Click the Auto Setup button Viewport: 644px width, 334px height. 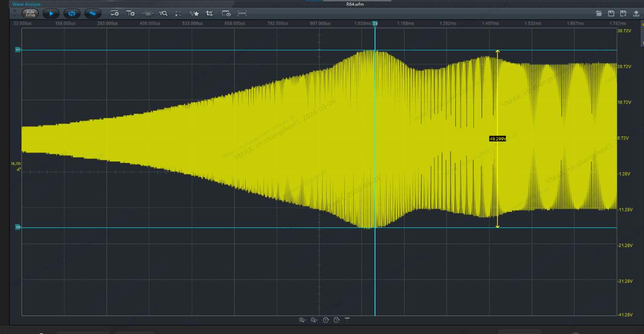click(30, 13)
